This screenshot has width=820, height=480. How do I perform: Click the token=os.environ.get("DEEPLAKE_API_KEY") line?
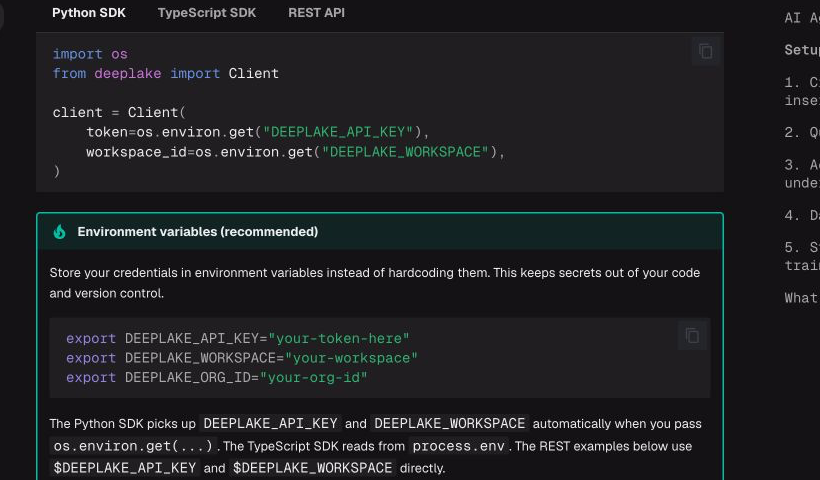(258, 132)
